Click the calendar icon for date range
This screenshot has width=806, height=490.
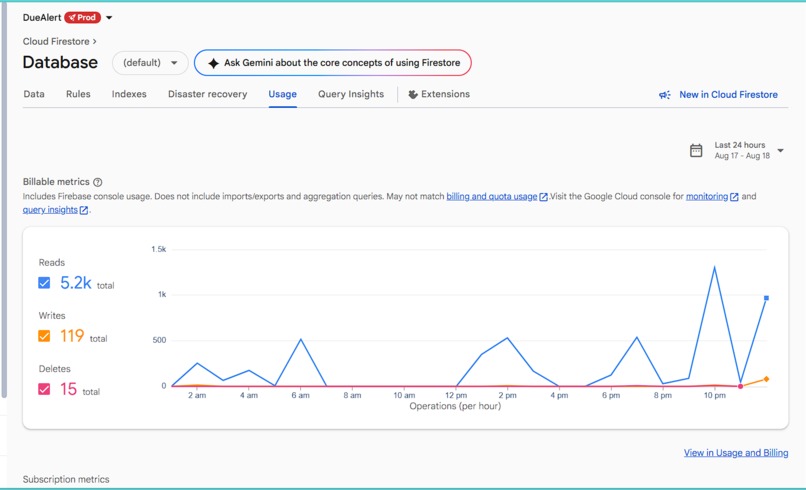(696, 151)
